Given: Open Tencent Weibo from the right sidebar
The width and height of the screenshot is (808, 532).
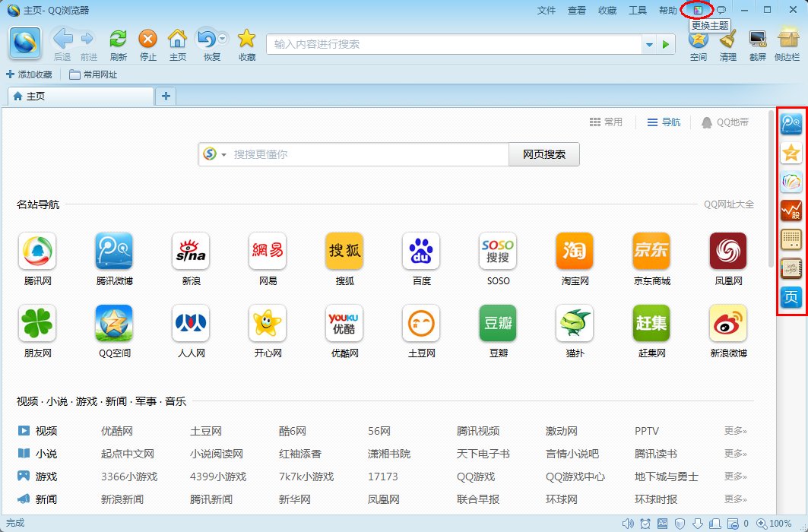Looking at the screenshot, I should (791, 124).
